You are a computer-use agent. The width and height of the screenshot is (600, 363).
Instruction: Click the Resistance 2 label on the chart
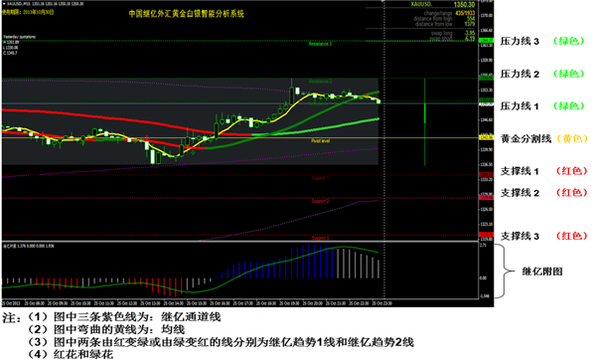[320, 81]
